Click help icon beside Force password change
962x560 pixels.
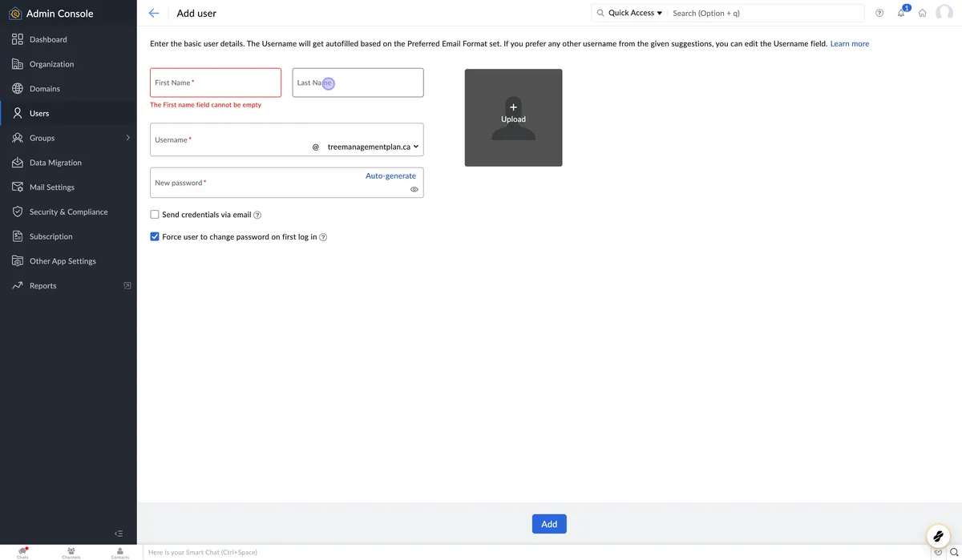tap(323, 237)
